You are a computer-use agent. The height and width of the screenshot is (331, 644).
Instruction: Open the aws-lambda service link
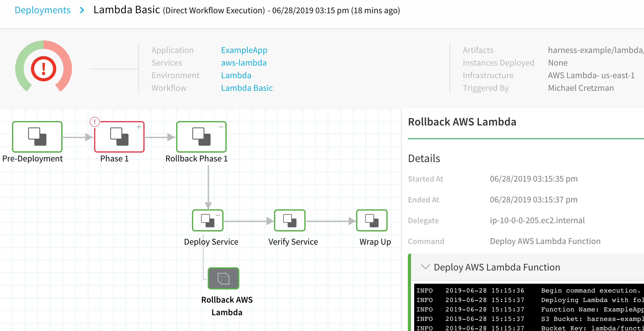pyautogui.click(x=244, y=63)
